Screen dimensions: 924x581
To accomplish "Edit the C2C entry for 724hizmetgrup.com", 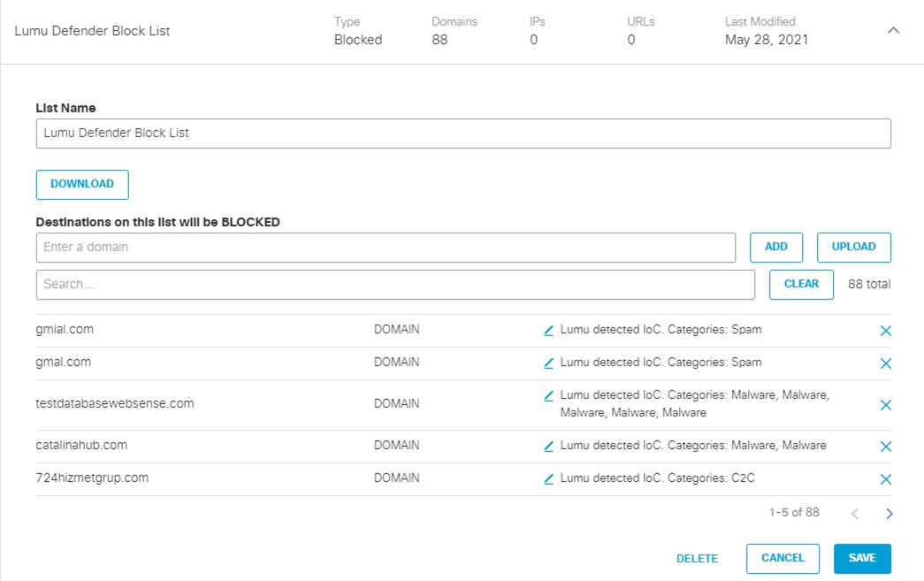I will click(x=548, y=478).
